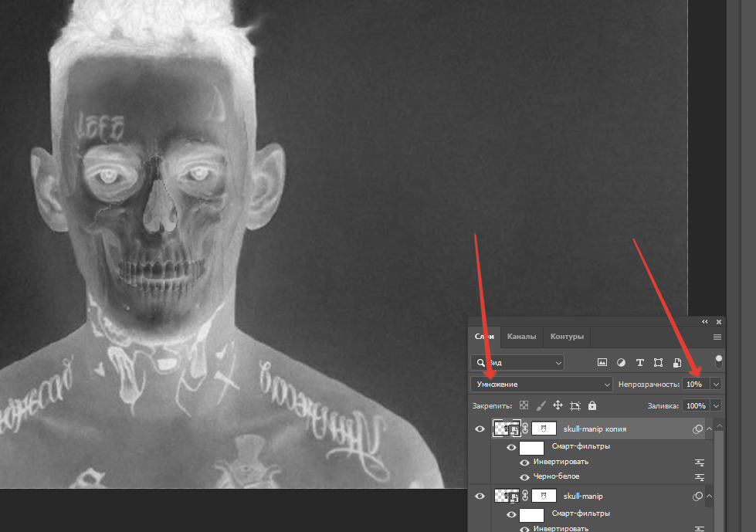Click the Заливка value field 100%
Viewport: 756px width, 532px height.
pyautogui.click(x=697, y=405)
